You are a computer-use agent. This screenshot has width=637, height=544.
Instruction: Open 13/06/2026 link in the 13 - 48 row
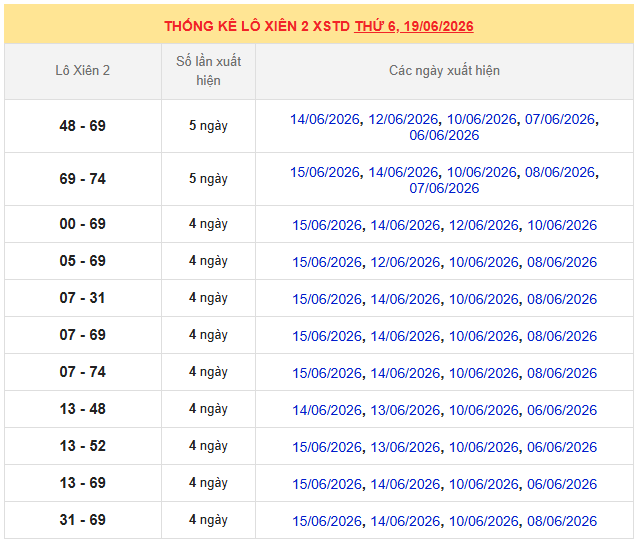point(405,410)
